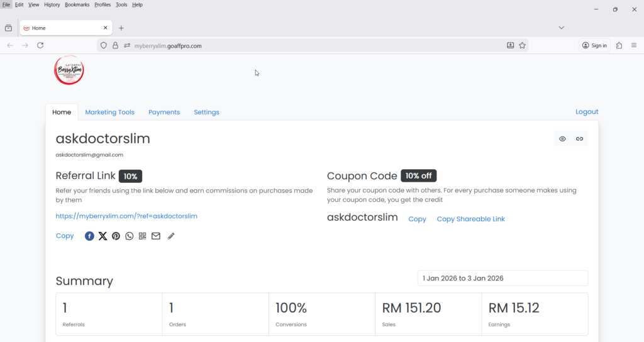Click the browser address bar
644x342 pixels.
point(314,45)
